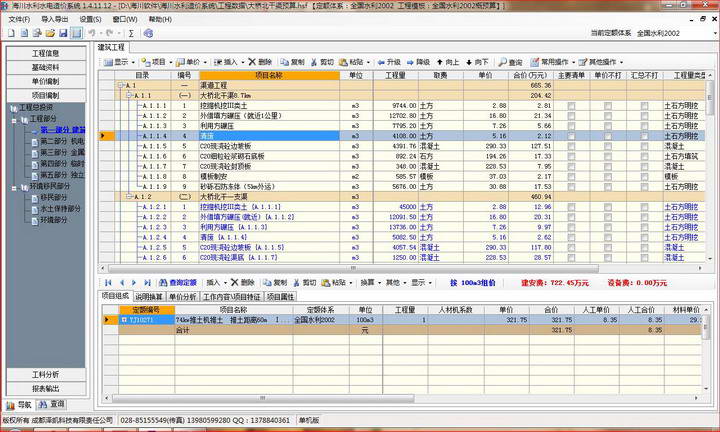This screenshot has width=720, height=432.
Task: Switch to the 说明换算 tab
Action: pos(149,297)
